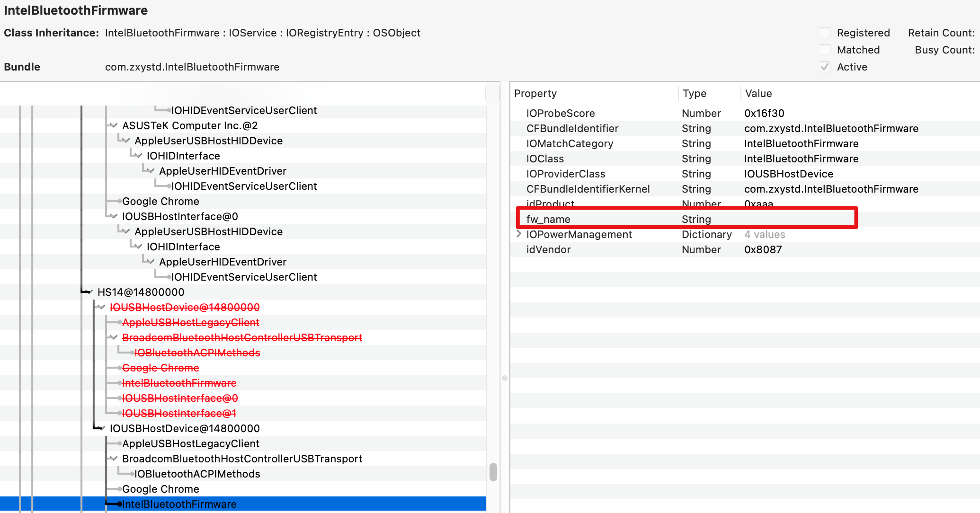
Task: Select the strikethrough IntelBluetoothFirmware entry
Action: 179,383
